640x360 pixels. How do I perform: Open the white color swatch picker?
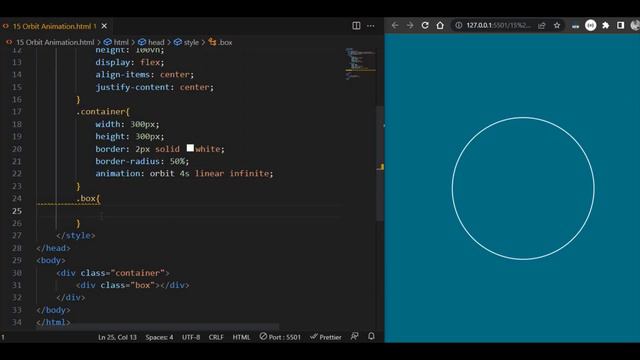[x=190, y=148]
